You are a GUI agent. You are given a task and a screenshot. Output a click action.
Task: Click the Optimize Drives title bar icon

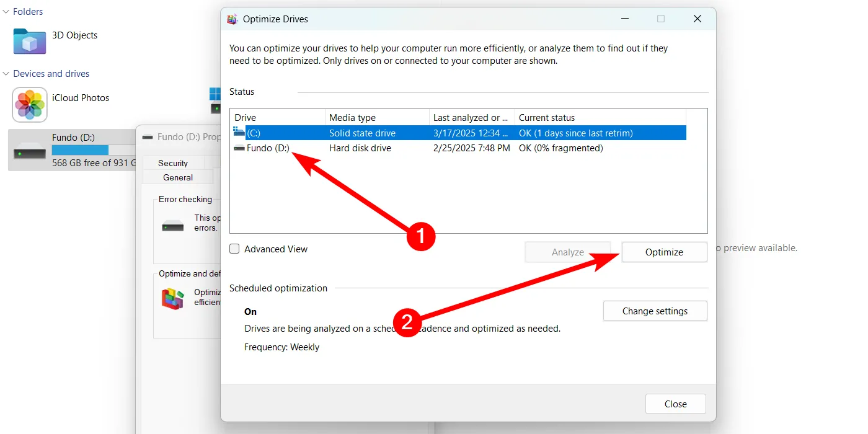pos(232,19)
